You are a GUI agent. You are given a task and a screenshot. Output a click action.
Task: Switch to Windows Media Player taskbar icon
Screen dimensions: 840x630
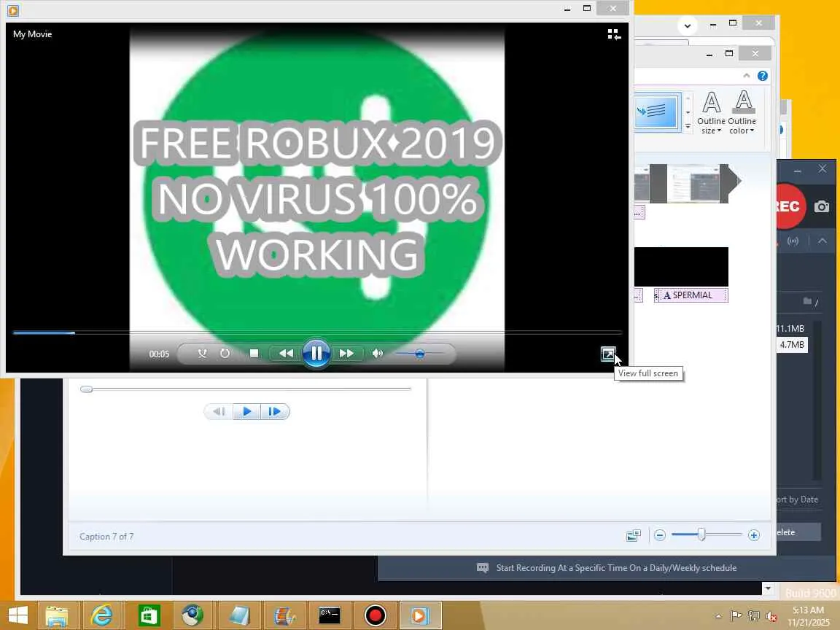(x=419, y=615)
